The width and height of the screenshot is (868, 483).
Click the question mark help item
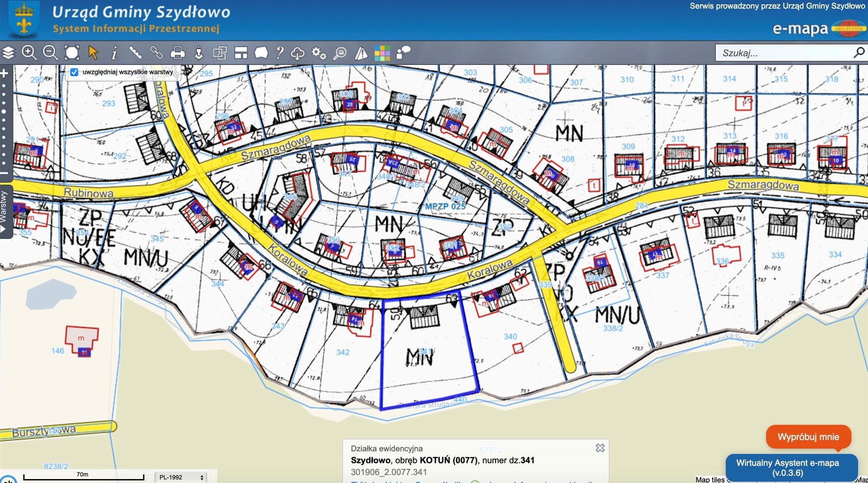pyautogui.click(x=280, y=53)
